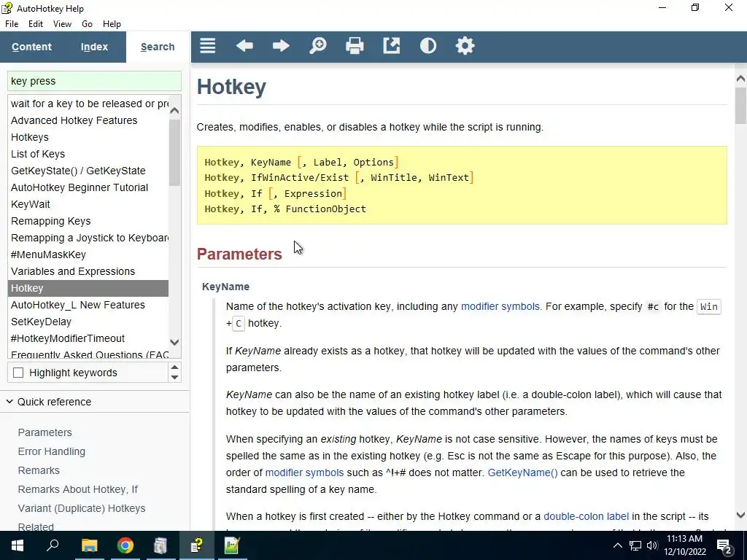Select '#MenuMaskKey' search result
The width and height of the screenshot is (747, 560).
(88, 254)
